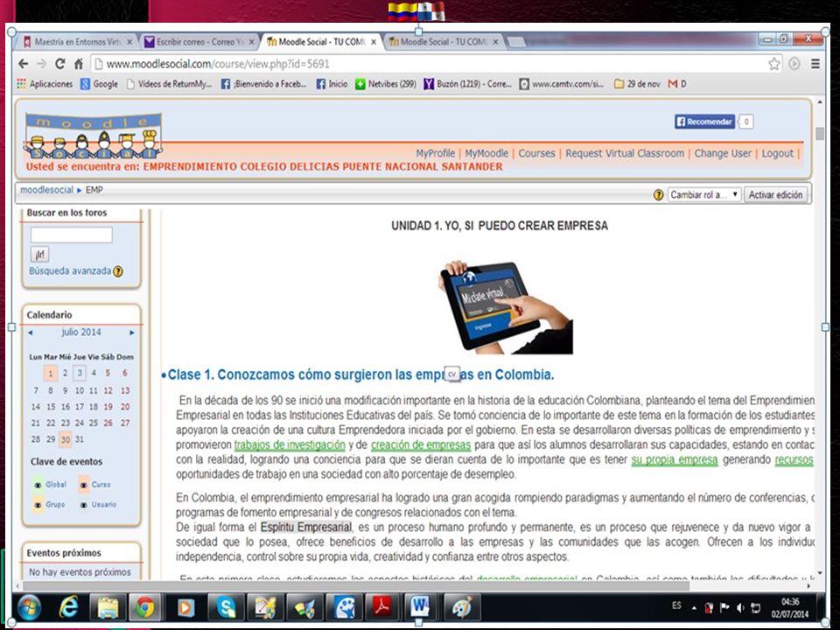Show hidden system tray icons

pyautogui.click(x=694, y=608)
